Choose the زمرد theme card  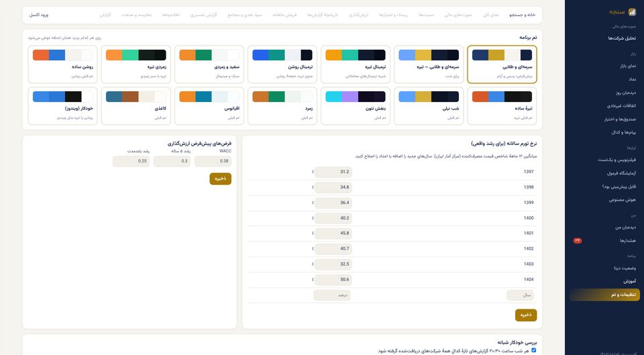(282, 106)
